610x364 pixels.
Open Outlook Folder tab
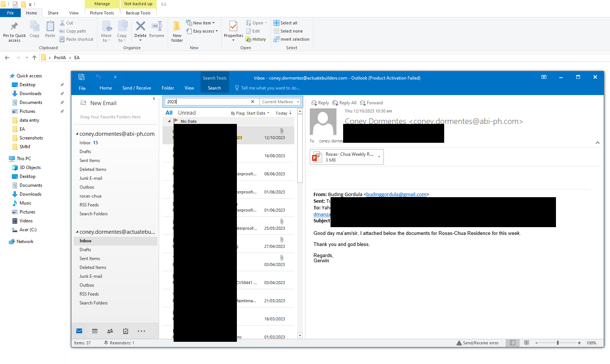click(x=168, y=88)
